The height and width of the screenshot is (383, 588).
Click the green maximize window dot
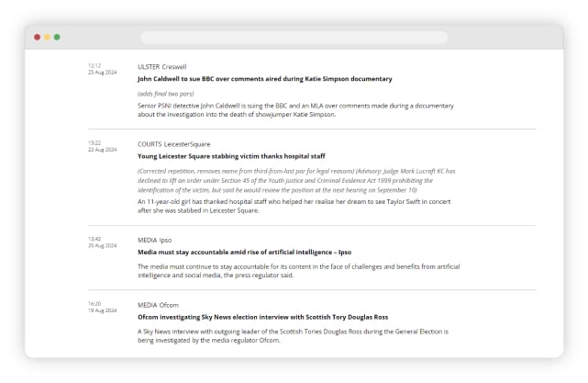[57, 38]
